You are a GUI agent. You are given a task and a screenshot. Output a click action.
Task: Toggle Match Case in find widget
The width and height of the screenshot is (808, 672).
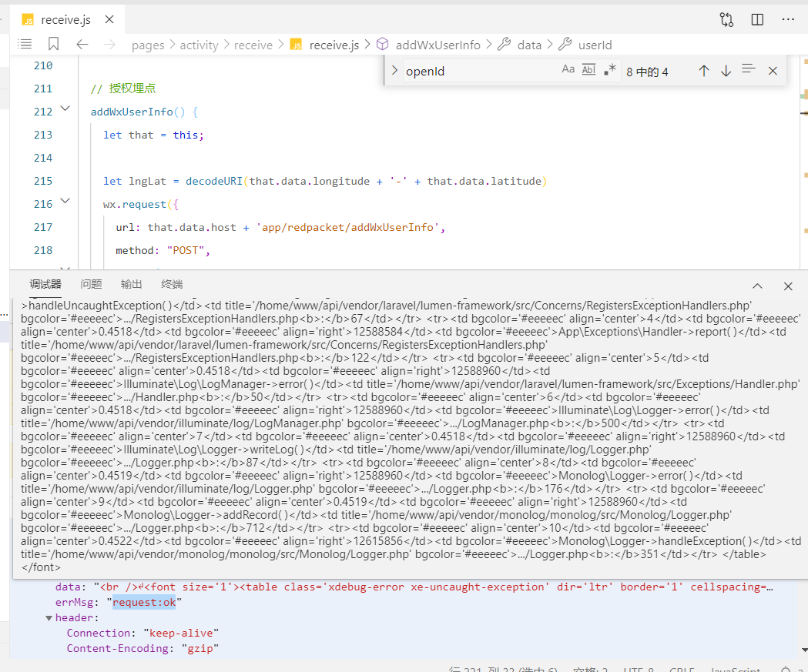click(568, 69)
